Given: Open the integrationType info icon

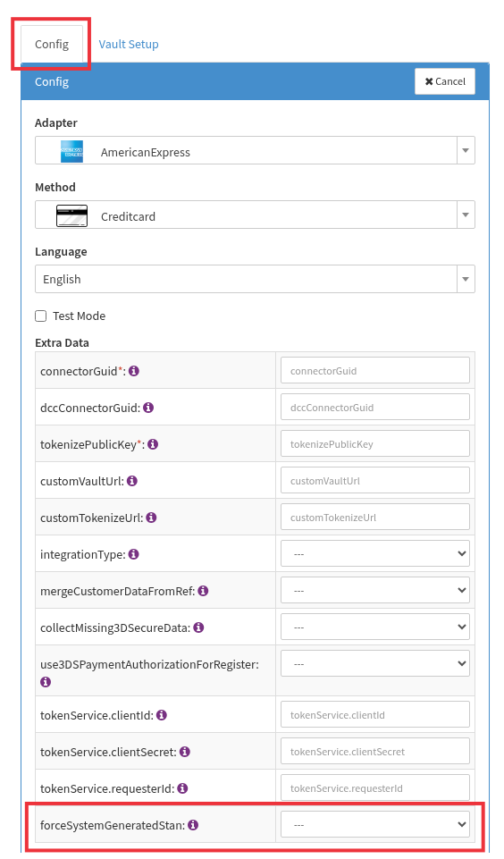Looking at the screenshot, I should coord(134,554).
